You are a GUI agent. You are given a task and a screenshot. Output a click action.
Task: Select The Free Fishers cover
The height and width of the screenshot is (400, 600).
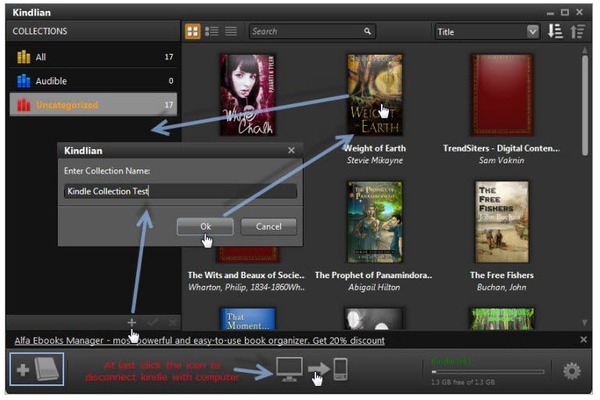[x=502, y=222]
